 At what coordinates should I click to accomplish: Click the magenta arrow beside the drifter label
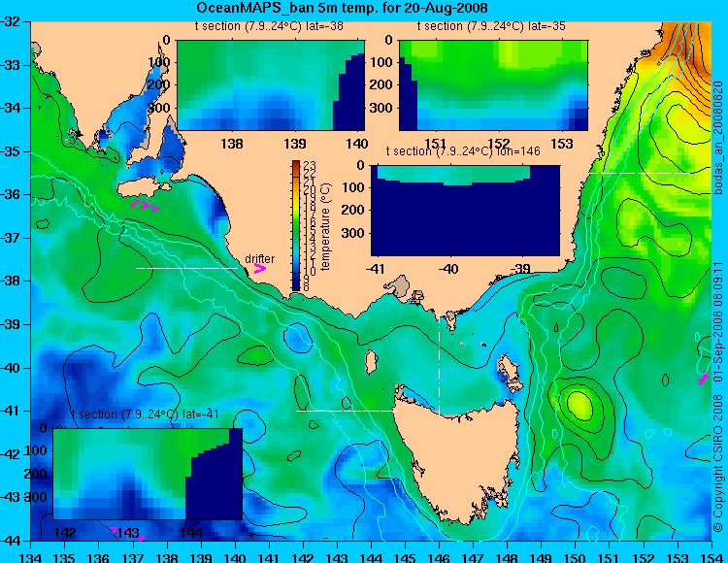(260, 269)
